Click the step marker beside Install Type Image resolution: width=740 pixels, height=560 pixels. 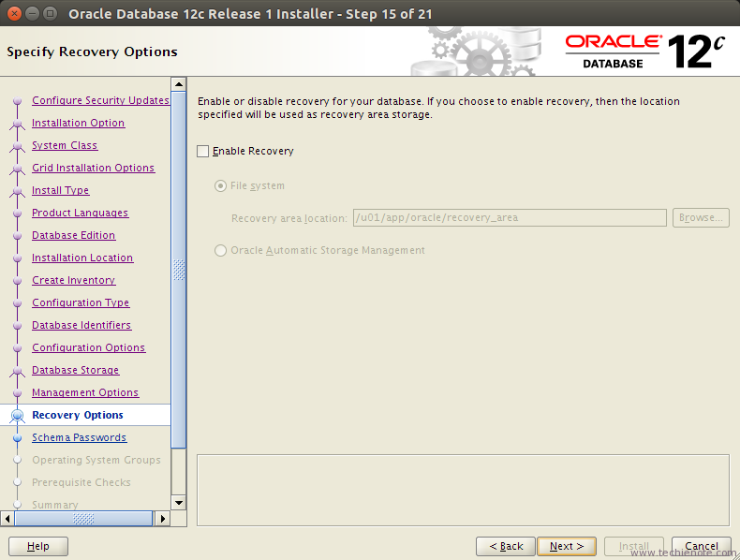pos(18,191)
